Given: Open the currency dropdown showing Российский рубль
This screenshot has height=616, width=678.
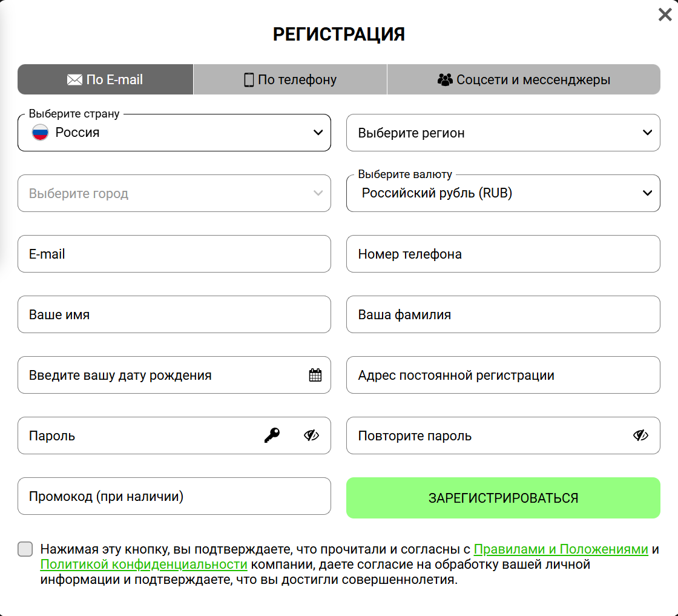Looking at the screenshot, I should click(x=502, y=194).
